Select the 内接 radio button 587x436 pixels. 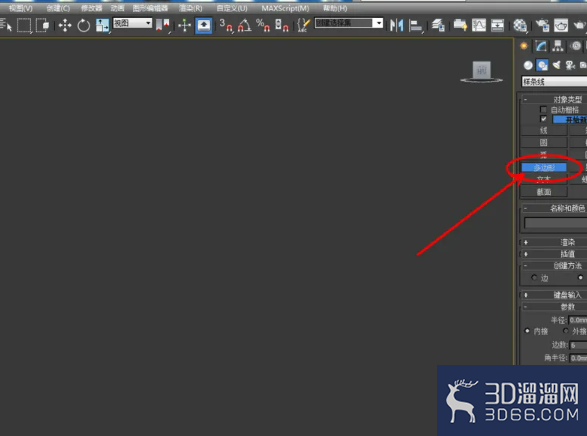point(527,331)
